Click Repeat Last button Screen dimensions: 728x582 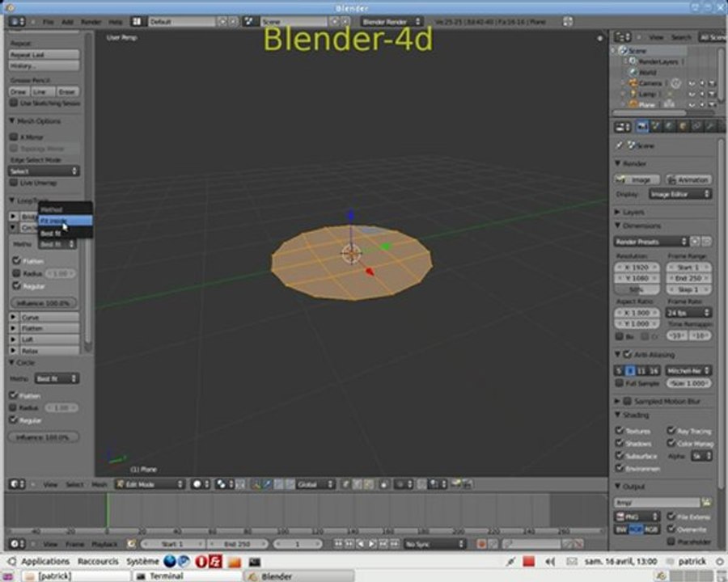pos(44,54)
